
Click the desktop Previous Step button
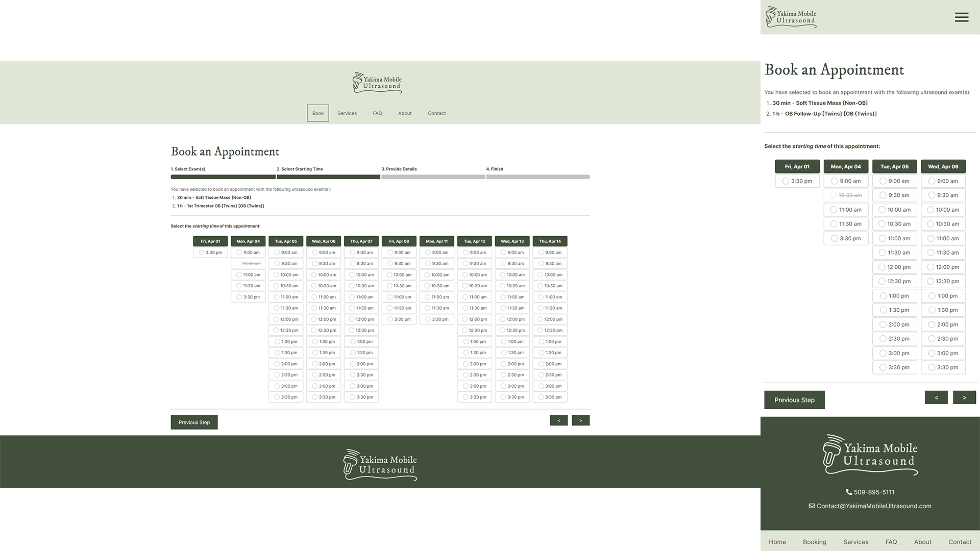[194, 422]
